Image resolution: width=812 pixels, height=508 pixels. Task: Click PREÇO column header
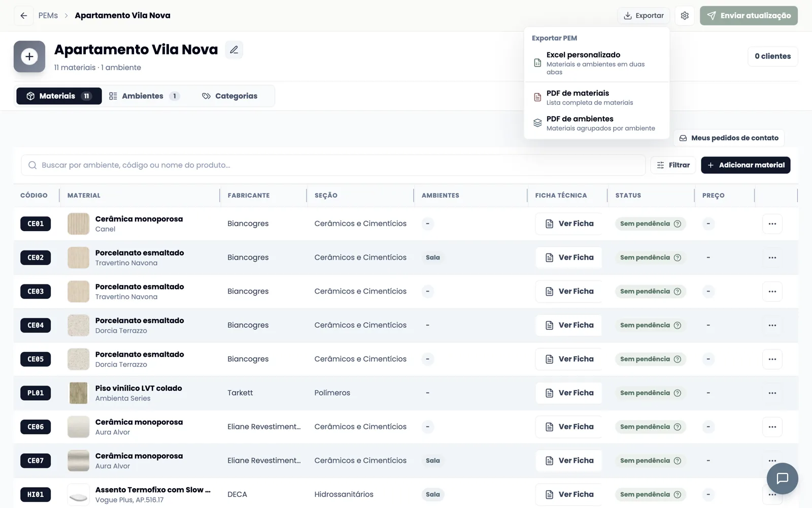click(x=714, y=196)
